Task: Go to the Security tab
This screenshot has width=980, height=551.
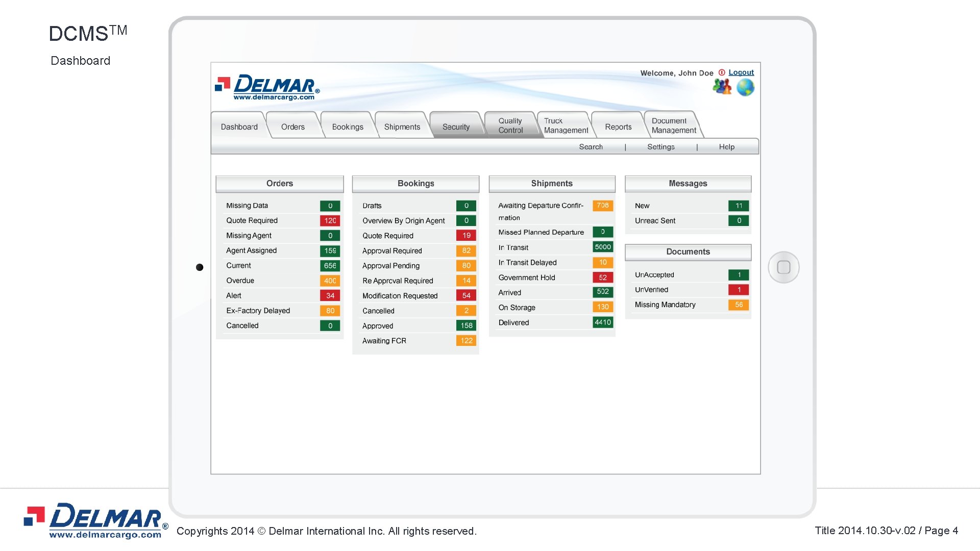Action: coord(456,127)
